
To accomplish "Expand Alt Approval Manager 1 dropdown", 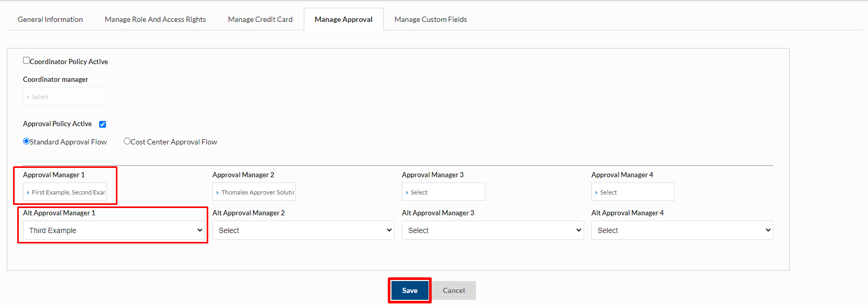I will pos(114,230).
